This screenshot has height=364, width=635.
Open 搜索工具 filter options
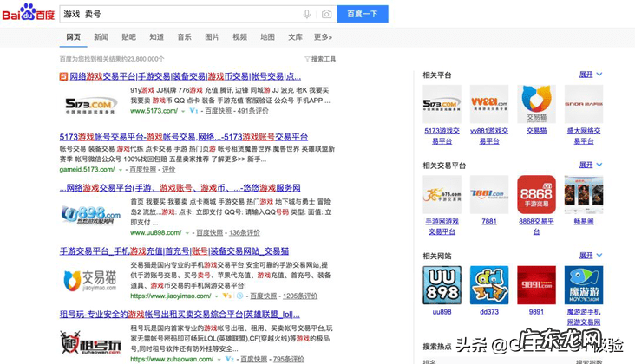click(x=320, y=59)
